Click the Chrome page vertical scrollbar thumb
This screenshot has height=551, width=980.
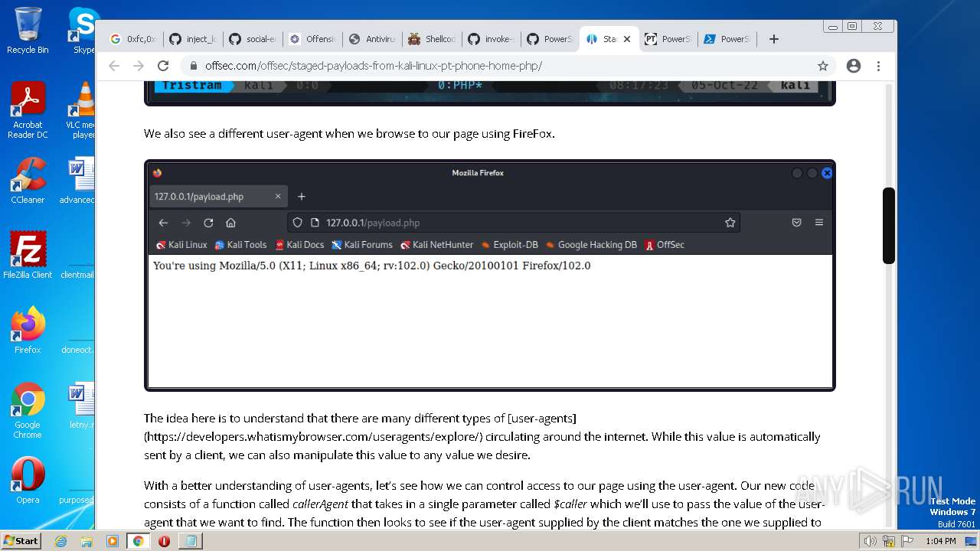click(889, 226)
